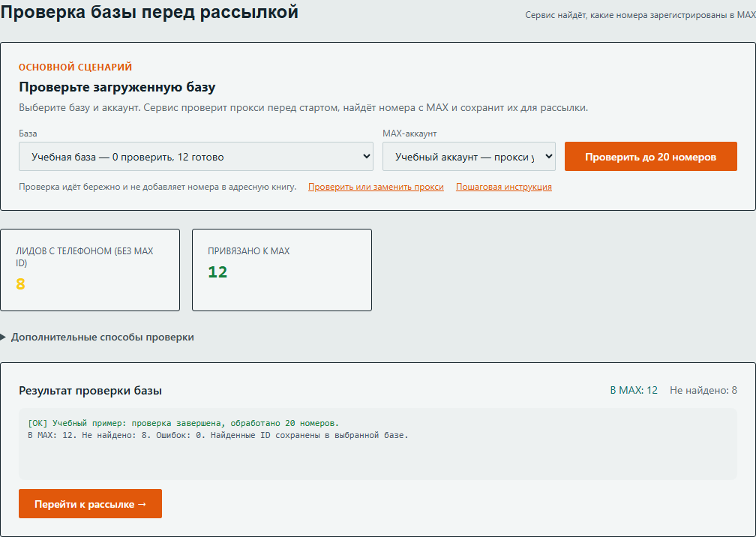Expand Дополнительные способы проверки section
This screenshot has height=537, width=756.
click(x=97, y=337)
